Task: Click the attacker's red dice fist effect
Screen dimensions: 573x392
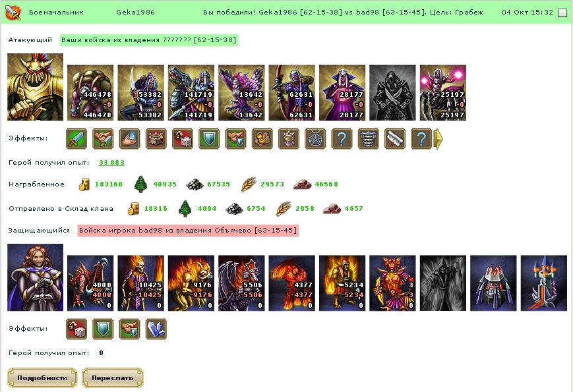Action: [183, 139]
